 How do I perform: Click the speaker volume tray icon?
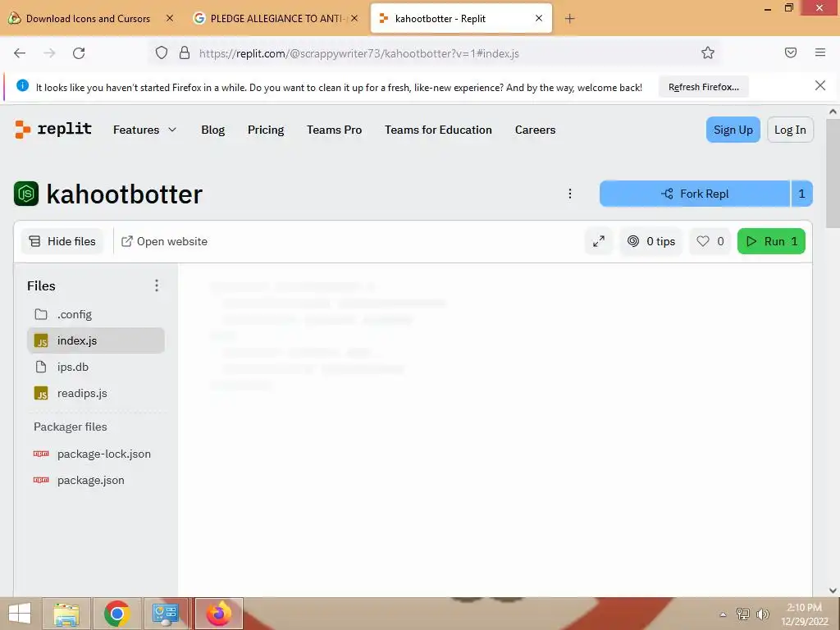(763, 614)
